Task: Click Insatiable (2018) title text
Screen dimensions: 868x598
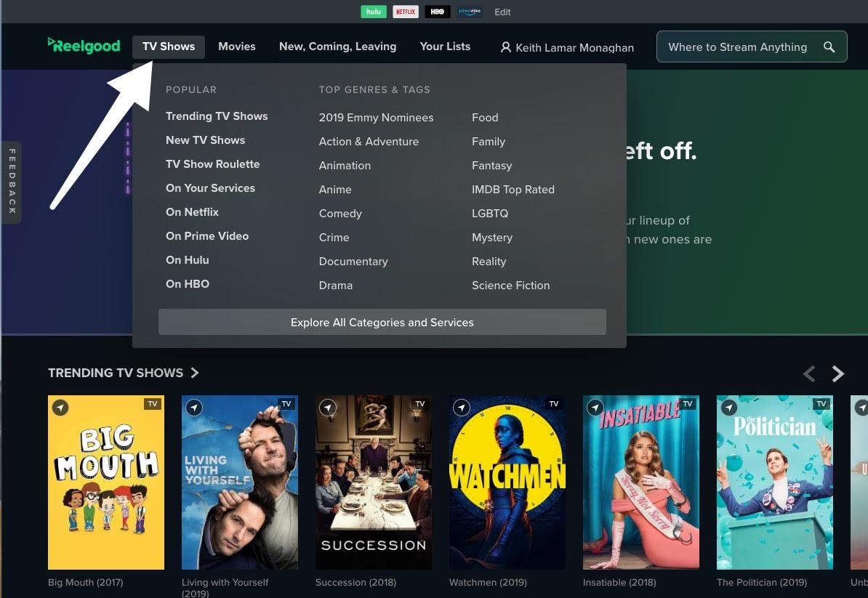Action: click(619, 582)
